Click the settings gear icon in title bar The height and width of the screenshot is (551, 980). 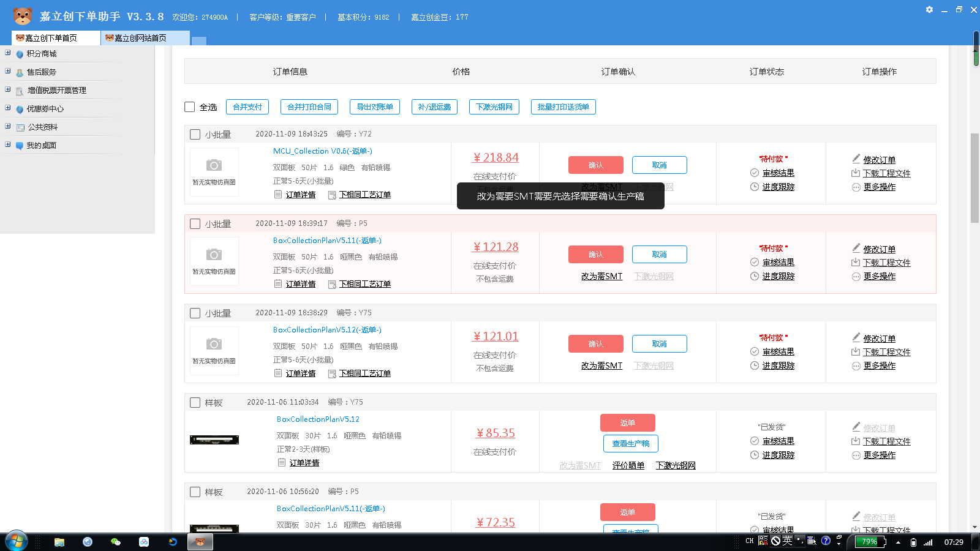pyautogui.click(x=929, y=9)
